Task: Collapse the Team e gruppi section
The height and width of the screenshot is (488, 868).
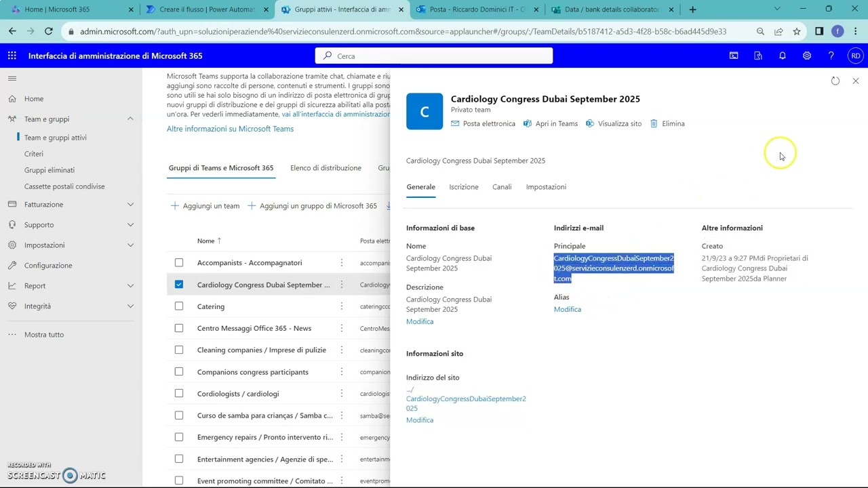Action: click(x=130, y=119)
